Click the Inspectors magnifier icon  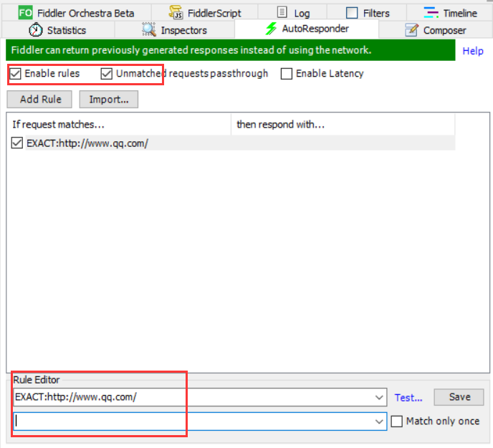pos(149,29)
